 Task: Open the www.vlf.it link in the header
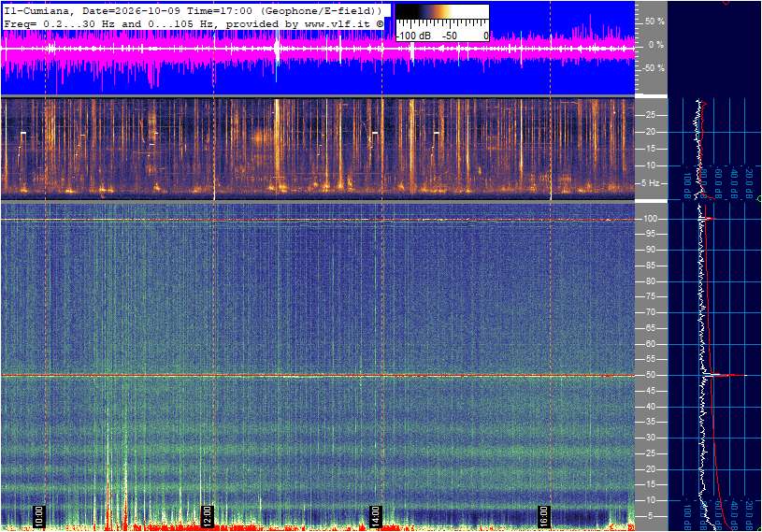tap(339, 23)
